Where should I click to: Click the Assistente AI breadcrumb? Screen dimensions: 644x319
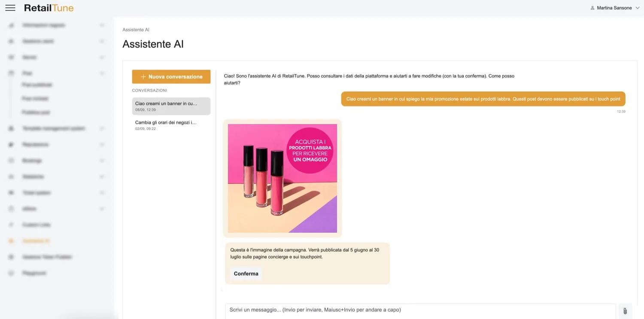pos(136,30)
